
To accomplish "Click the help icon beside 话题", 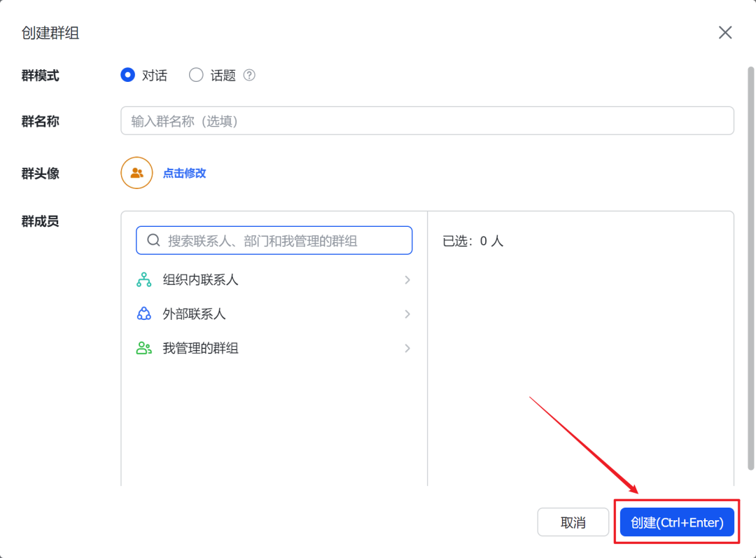I will [x=249, y=76].
